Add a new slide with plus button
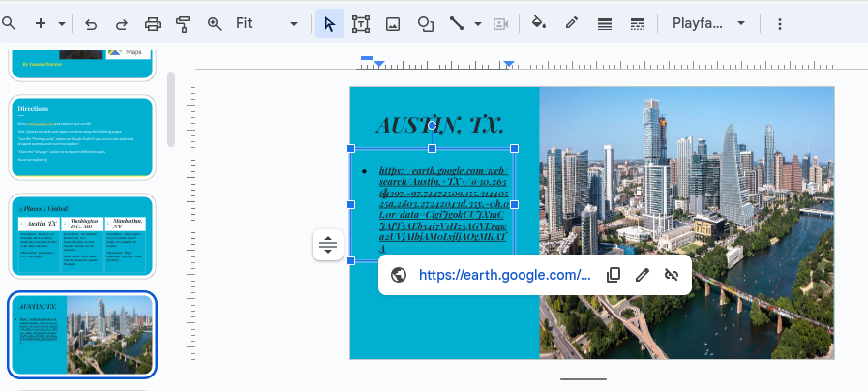Viewport: 868px width, 391px height. (41, 23)
